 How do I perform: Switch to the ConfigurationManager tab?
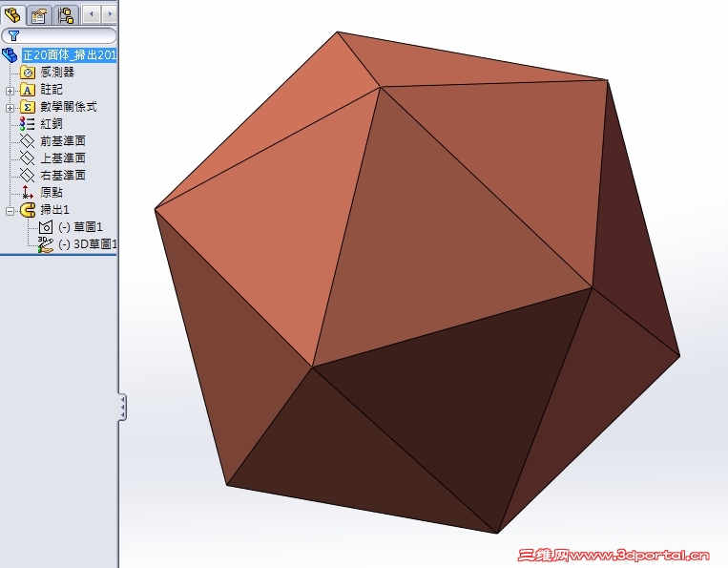point(67,15)
